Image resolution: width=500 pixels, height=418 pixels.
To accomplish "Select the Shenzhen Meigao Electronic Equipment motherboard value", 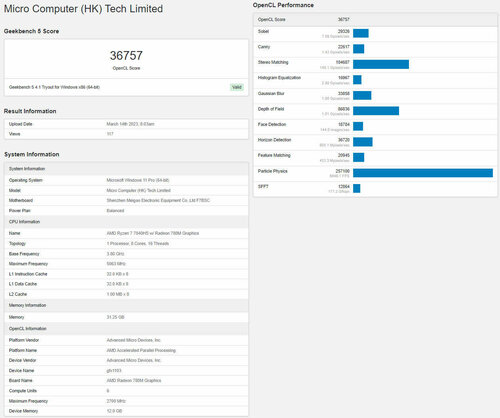I will tap(158, 200).
